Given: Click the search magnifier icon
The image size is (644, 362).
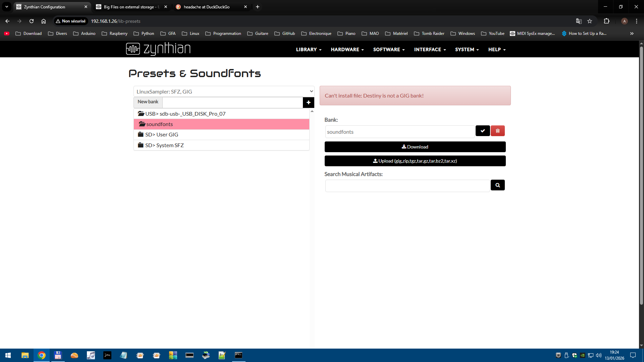Looking at the screenshot, I should coord(497,185).
